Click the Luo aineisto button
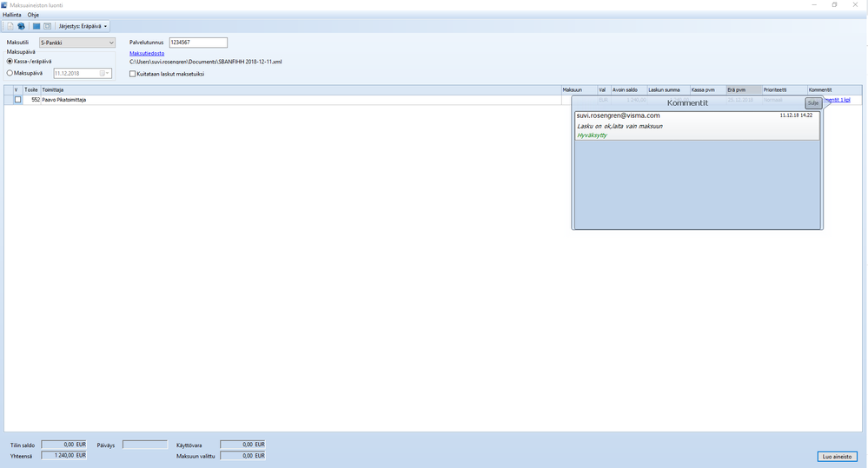 point(837,457)
